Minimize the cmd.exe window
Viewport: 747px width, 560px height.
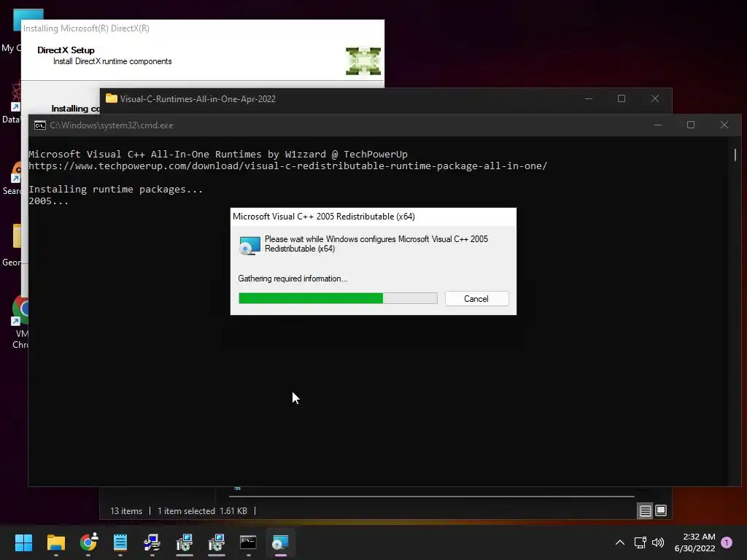click(x=658, y=125)
